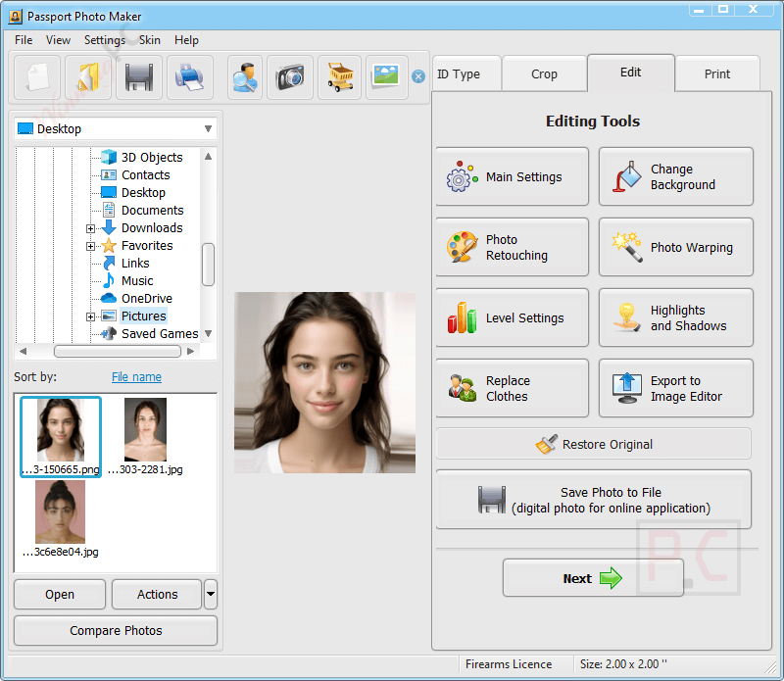Open the Skin menu
This screenshot has height=681, width=784.
[150, 40]
